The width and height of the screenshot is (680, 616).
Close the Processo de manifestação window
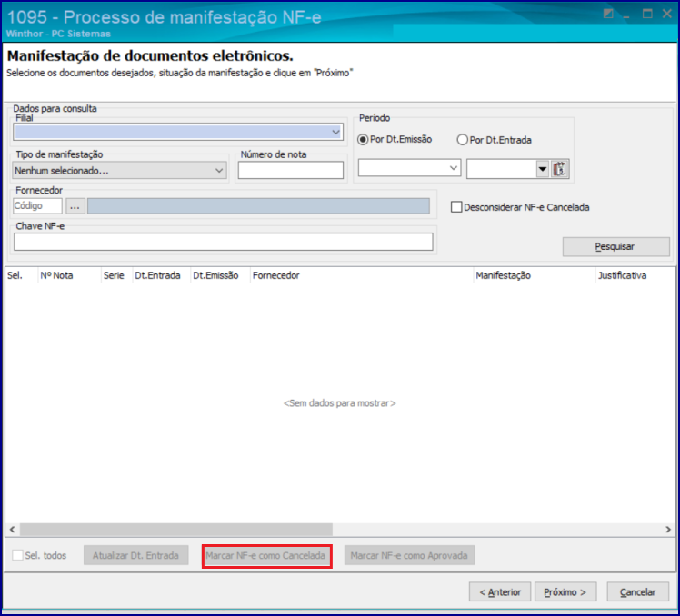click(x=667, y=14)
